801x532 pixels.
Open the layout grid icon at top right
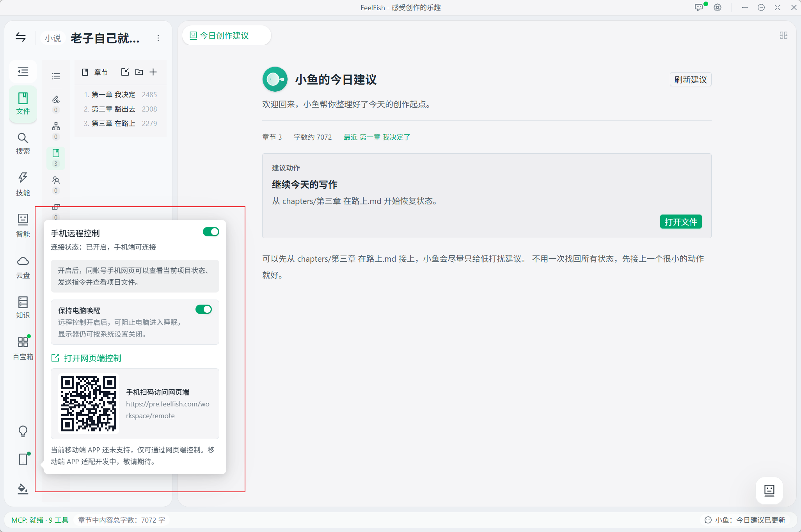pyautogui.click(x=783, y=35)
